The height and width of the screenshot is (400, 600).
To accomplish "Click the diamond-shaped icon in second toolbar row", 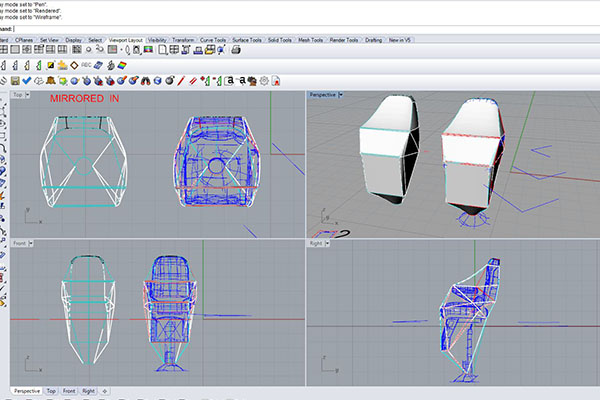I will coord(75,66).
